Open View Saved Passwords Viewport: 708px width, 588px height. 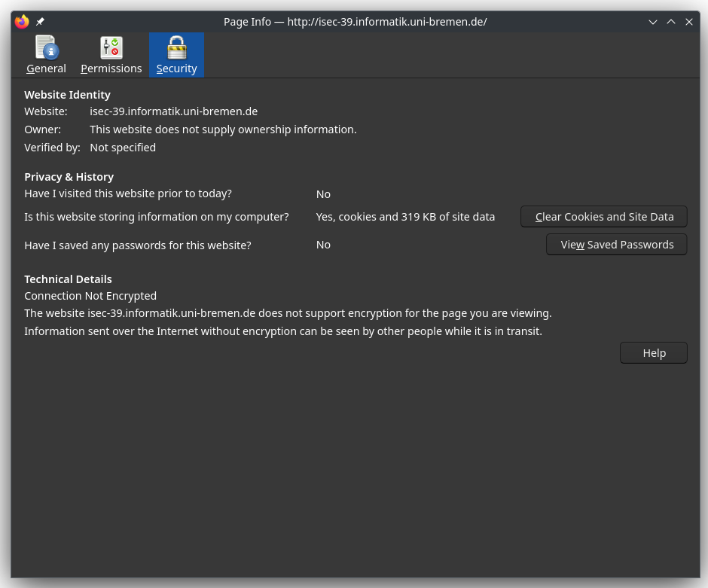616,245
